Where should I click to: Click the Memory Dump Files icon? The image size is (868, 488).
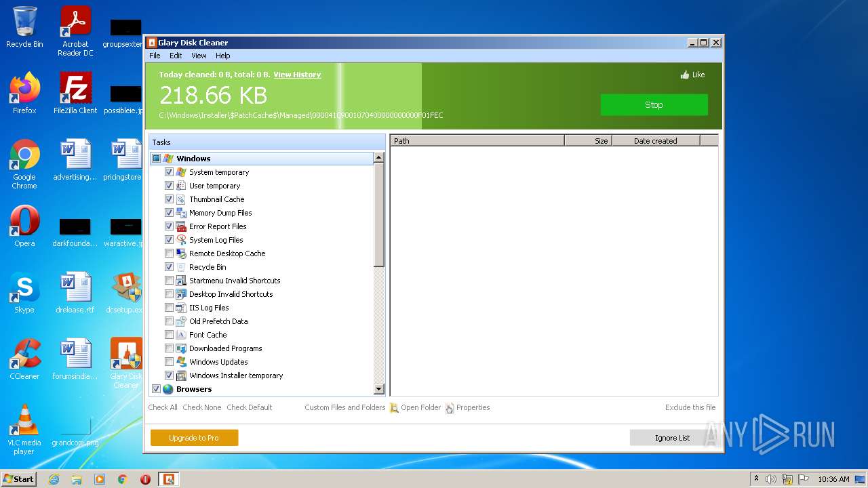[x=181, y=213]
